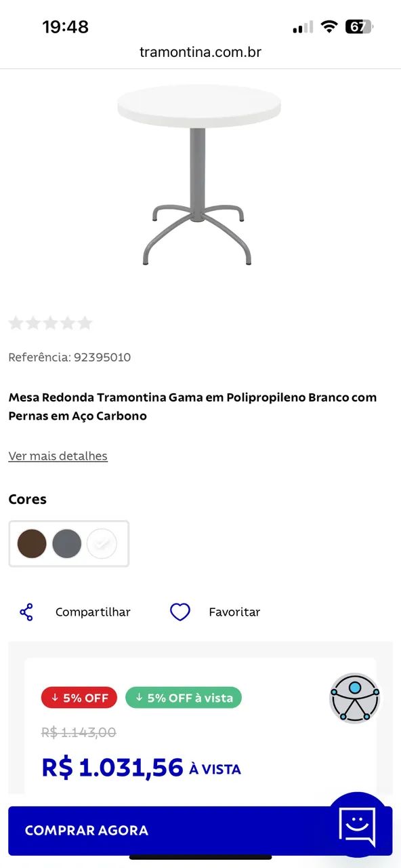The height and width of the screenshot is (868, 401).
Task: Select the first star to rate the product
Action: 16,323
